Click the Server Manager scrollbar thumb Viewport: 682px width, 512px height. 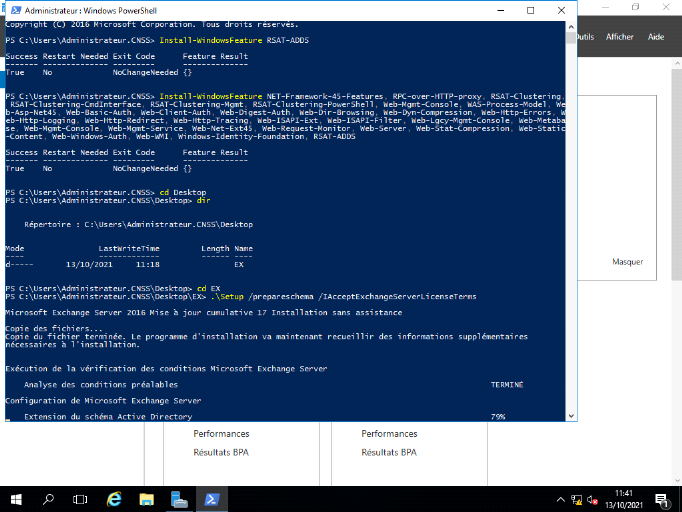677,174
